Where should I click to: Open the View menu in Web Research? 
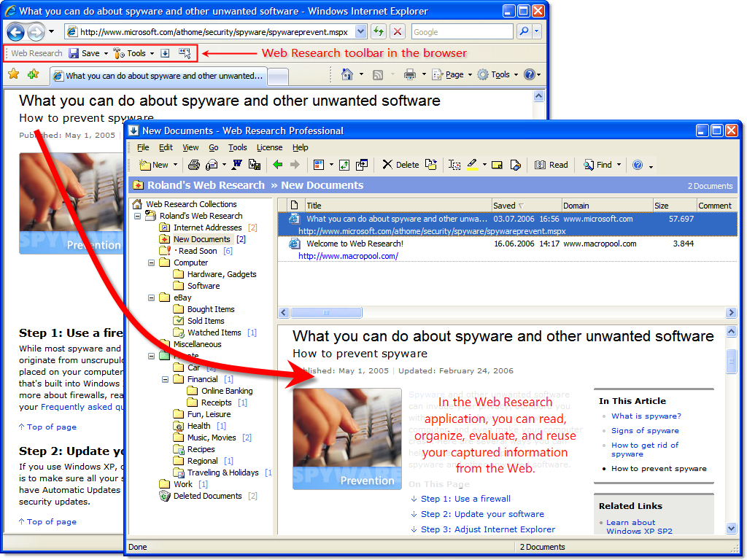(x=190, y=147)
